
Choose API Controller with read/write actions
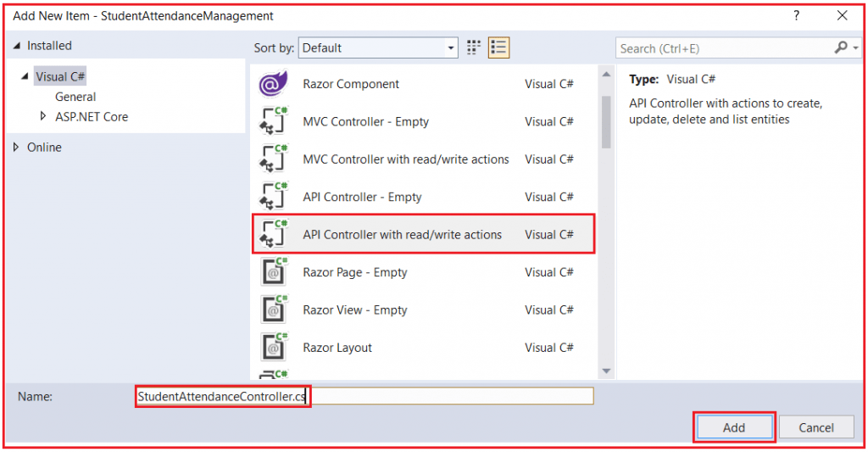click(402, 235)
